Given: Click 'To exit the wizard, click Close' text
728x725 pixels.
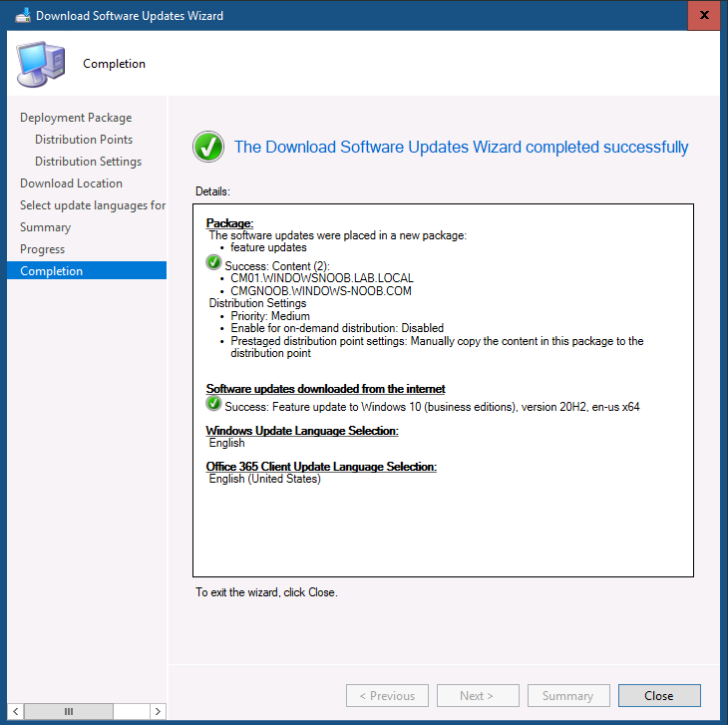Looking at the screenshot, I should pos(266,592).
